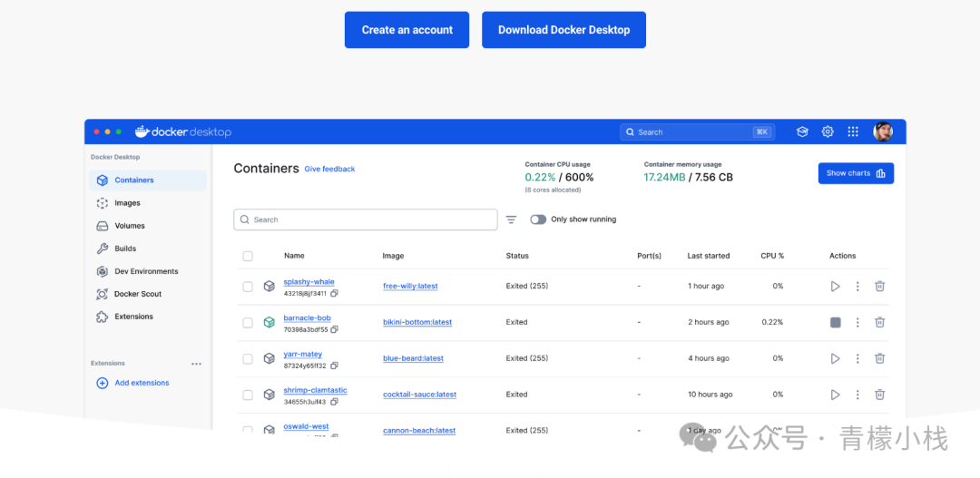Open the apps grid icon in header
The width and height of the screenshot is (980, 478).
[853, 132]
